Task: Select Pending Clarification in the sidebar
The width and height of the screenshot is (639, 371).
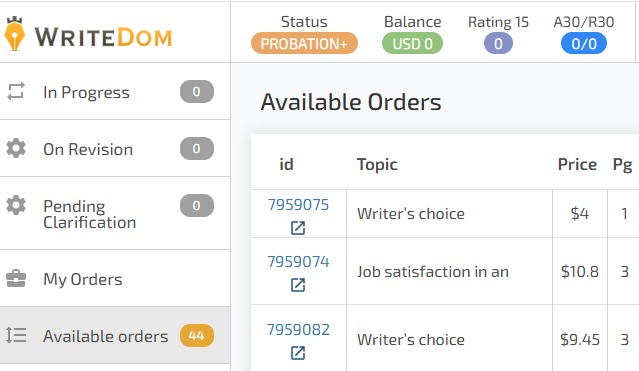Action: pyautogui.click(x=115, y=214)
